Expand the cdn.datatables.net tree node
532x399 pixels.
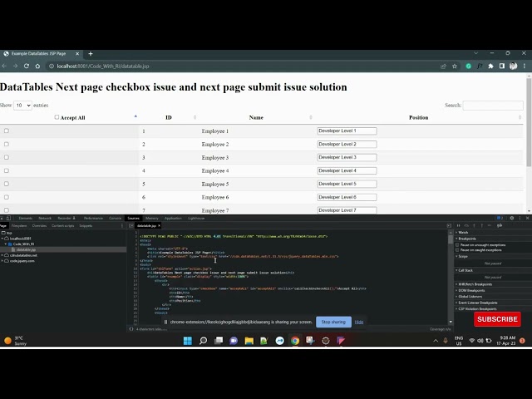[2, 255]
